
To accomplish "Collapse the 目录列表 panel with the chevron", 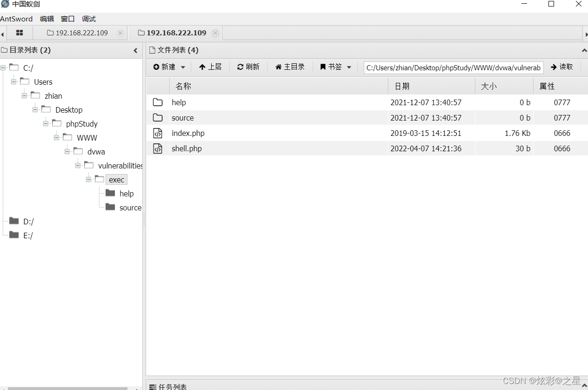I will coord(135,50).
